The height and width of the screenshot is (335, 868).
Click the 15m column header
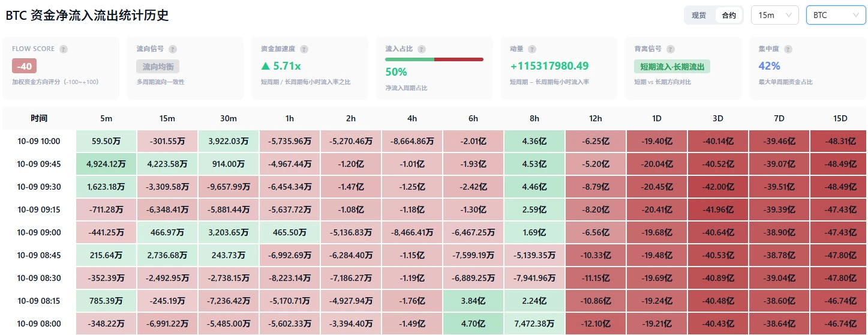click(x=167, y=118)
